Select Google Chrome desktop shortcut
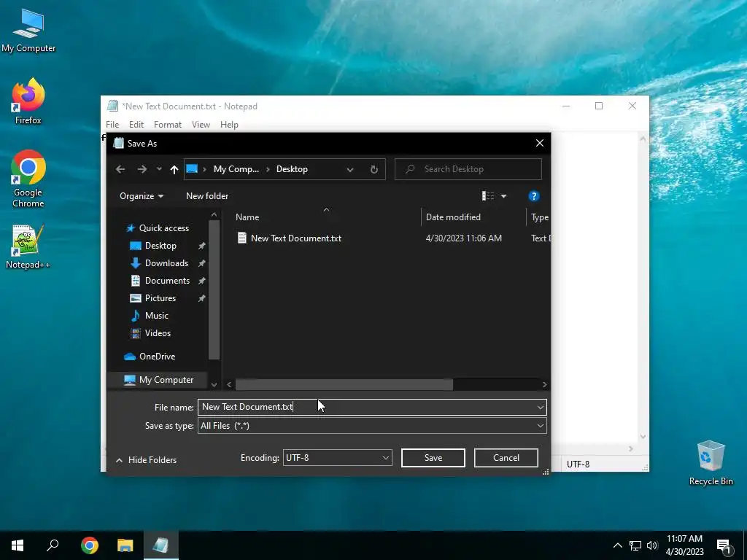The width and height of the screenshot is (747, 560). point(28,179)
